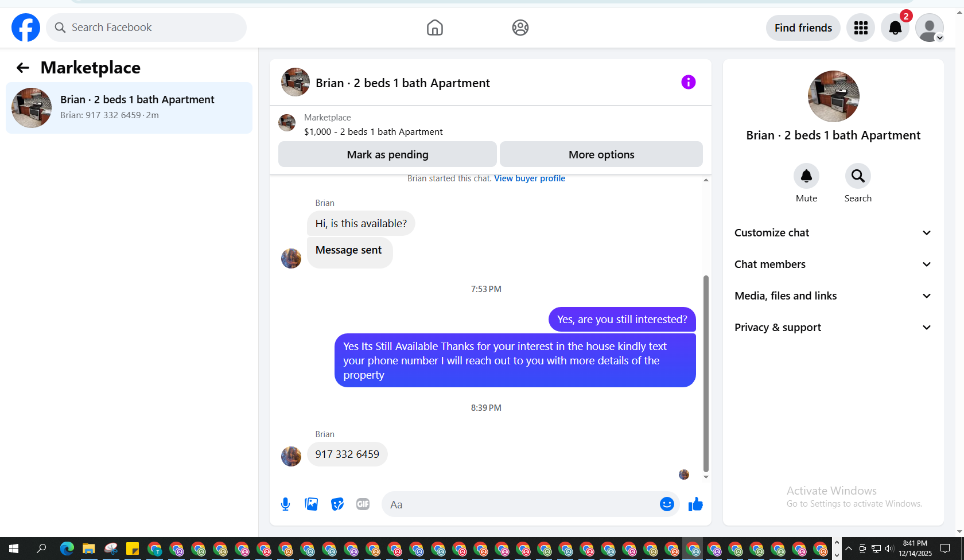
Task: Choose a sticker
Action: 337,504
